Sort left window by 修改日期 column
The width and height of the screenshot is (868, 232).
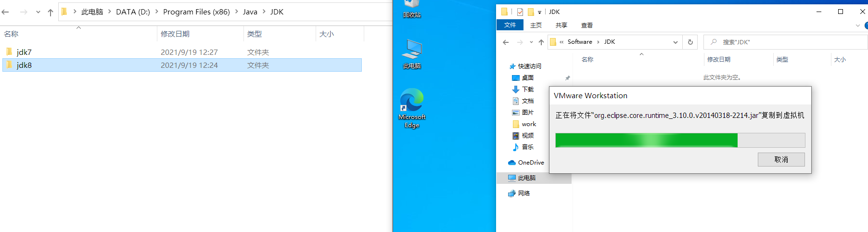pos(175,34)
